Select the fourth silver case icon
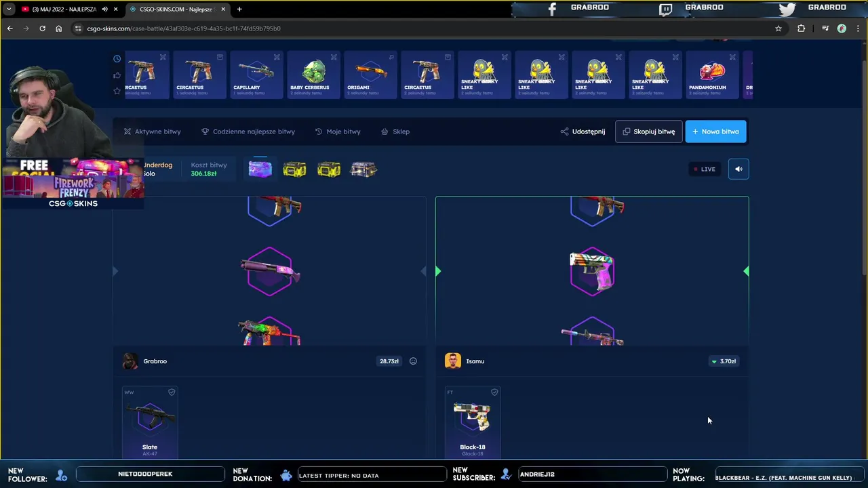Image resolution: width=868 pixels, height=488 pixels. point(363,169)
